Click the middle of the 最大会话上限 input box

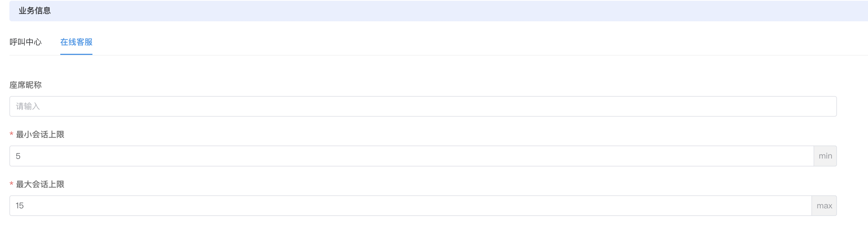point(411,206)
